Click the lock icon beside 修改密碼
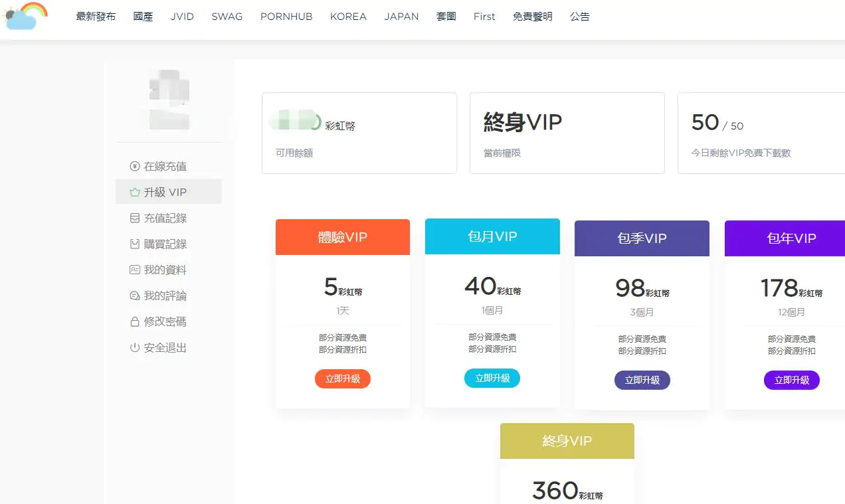 click(x=135, y=322)
